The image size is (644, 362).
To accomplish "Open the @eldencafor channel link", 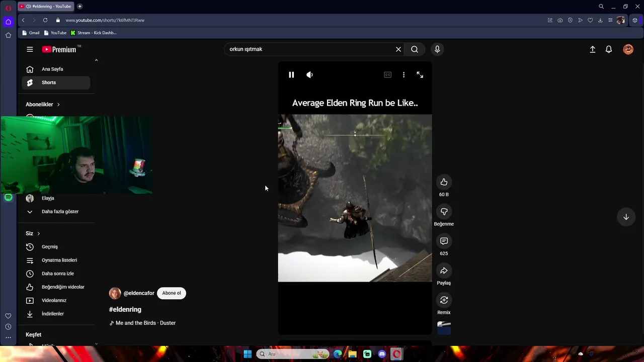I will click(139, 293).
